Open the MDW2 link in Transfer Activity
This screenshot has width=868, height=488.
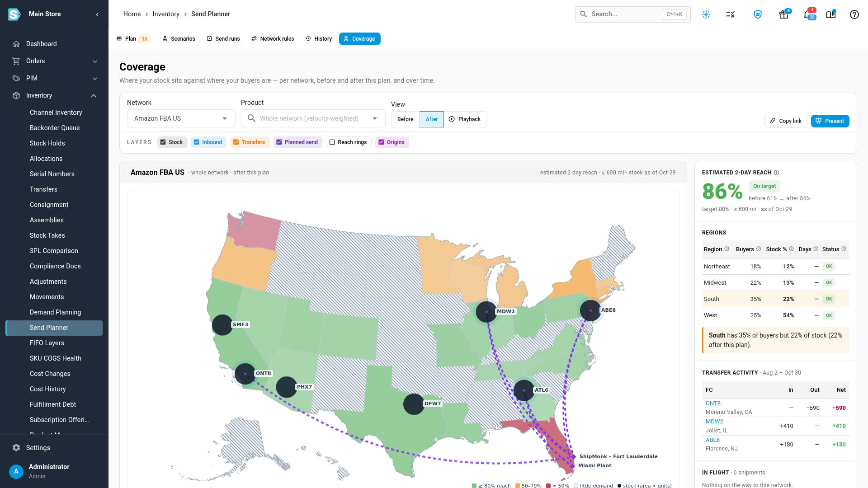714,422
